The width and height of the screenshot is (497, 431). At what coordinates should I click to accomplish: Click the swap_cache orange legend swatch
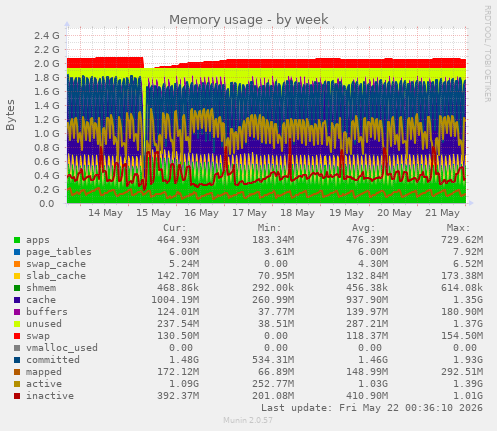pyautogui.click(x=17, y=264)
